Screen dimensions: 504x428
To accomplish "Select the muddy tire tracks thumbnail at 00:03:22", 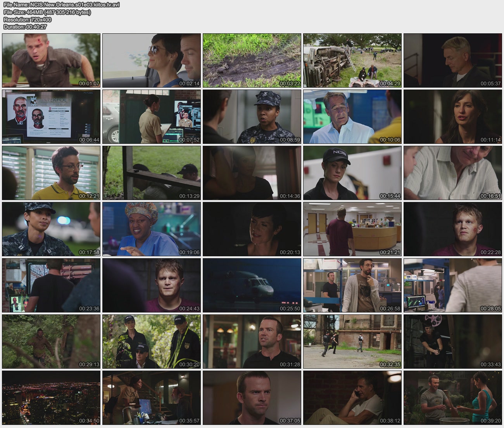I will click(252, 60).
